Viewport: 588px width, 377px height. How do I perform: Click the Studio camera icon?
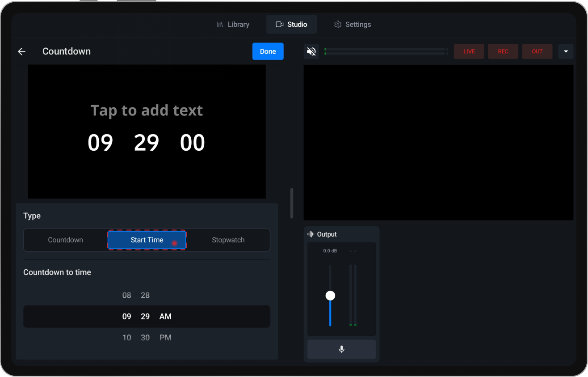tap(280, 24)
